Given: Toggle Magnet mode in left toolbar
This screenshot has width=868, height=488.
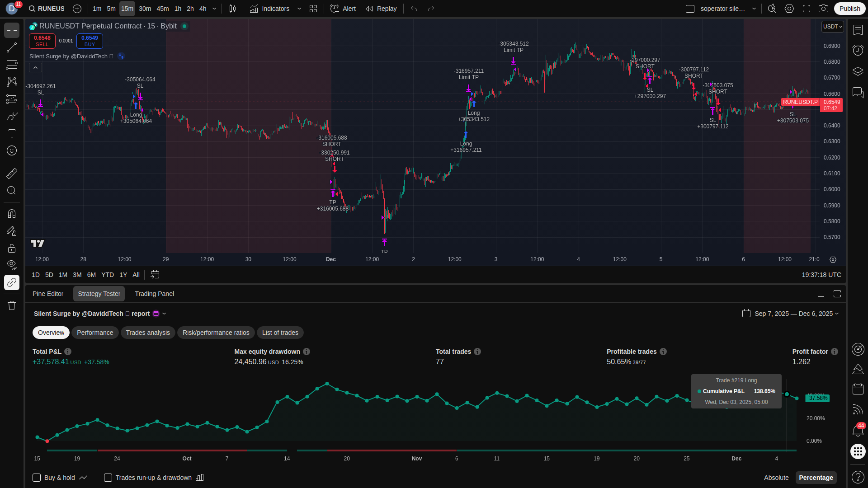Looking at the screenshot, I should (x=12, y=213).
